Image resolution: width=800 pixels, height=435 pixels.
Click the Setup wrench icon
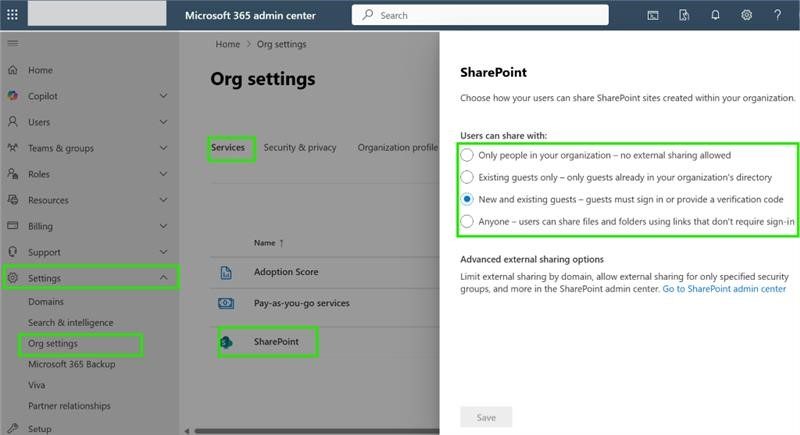pos(13,428)
